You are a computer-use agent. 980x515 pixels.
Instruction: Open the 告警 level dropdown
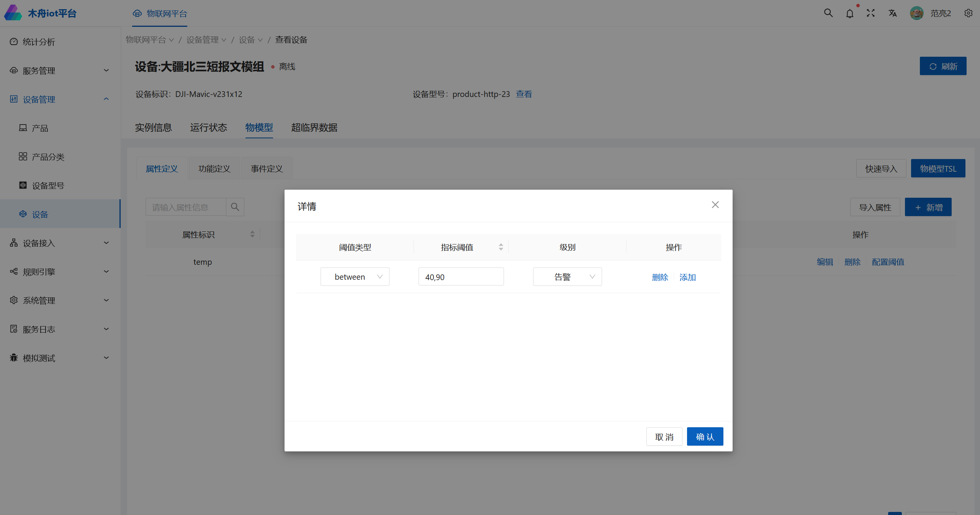click(567, 277)
